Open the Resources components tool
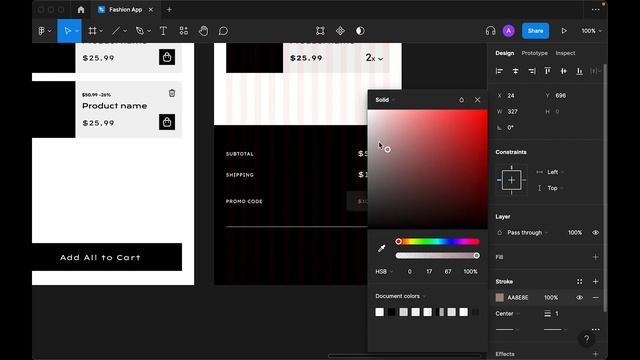 pos(184,31)
